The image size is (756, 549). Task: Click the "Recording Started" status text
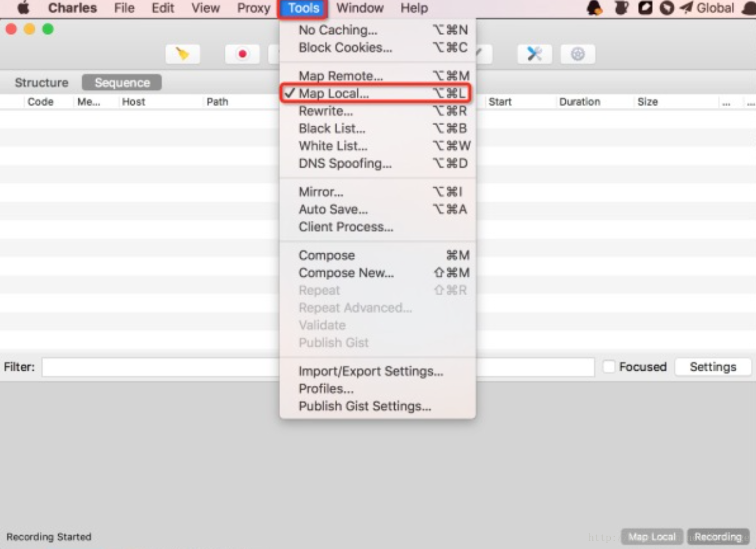(49, 537)
